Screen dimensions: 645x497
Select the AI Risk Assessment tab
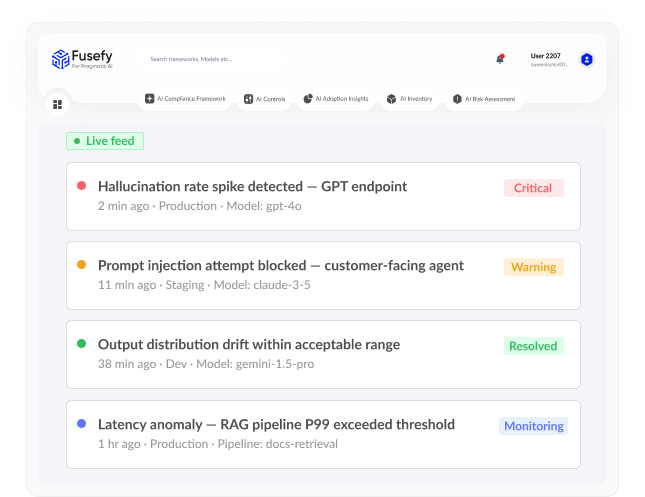coord(484,99)
